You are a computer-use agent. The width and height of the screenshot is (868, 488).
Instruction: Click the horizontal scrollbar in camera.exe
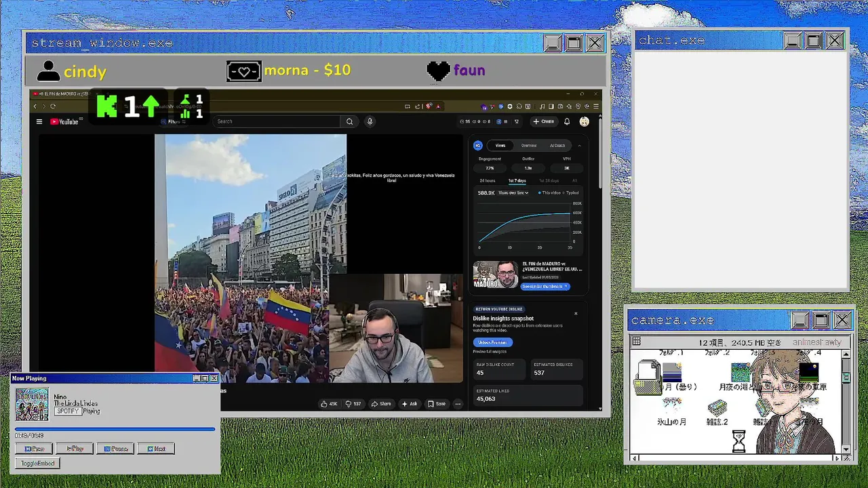(736, 458)
